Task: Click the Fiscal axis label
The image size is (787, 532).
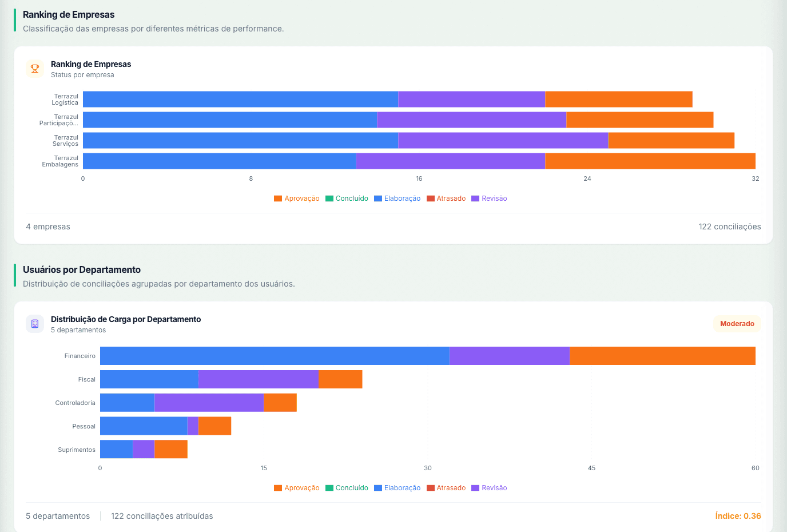Action: pyautogui.click(x=87, y=379)
